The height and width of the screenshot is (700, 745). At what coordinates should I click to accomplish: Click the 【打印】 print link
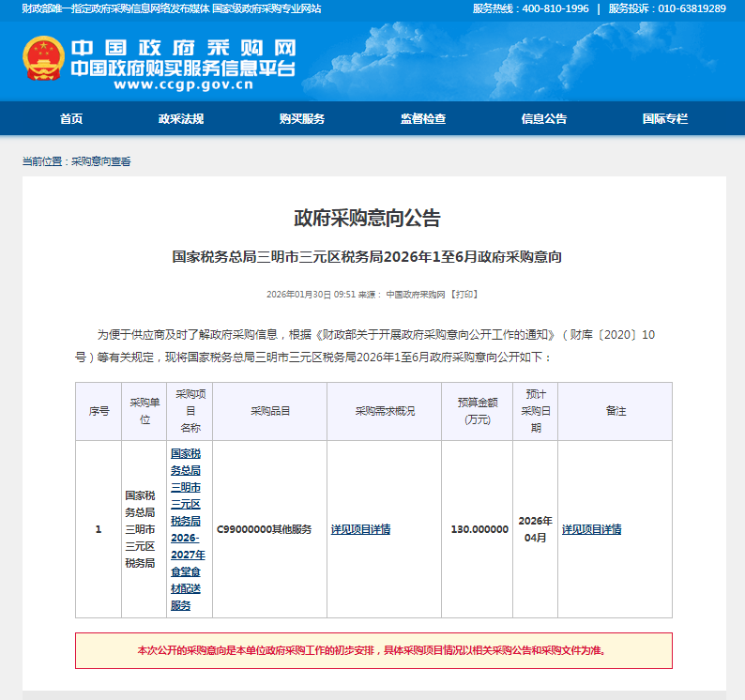[x=464, y=295]
